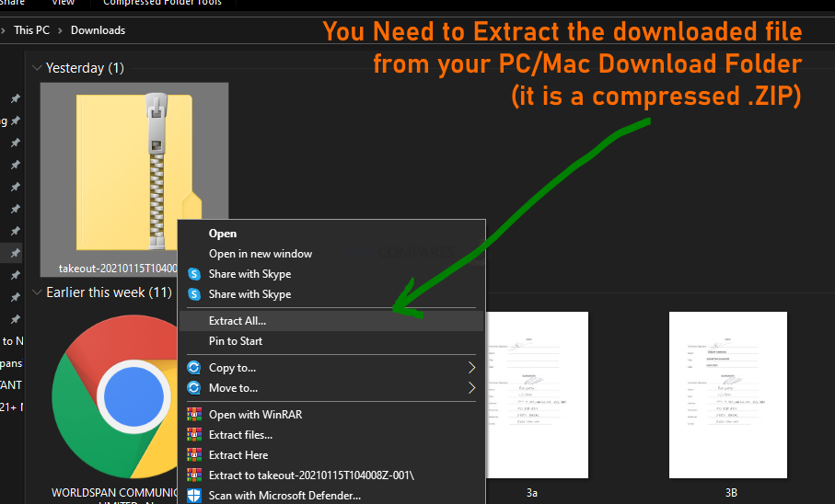835x504 pixels.
Task: Click the Copy to sync icon
Action: pyautogui.click(x=194, y=368)
